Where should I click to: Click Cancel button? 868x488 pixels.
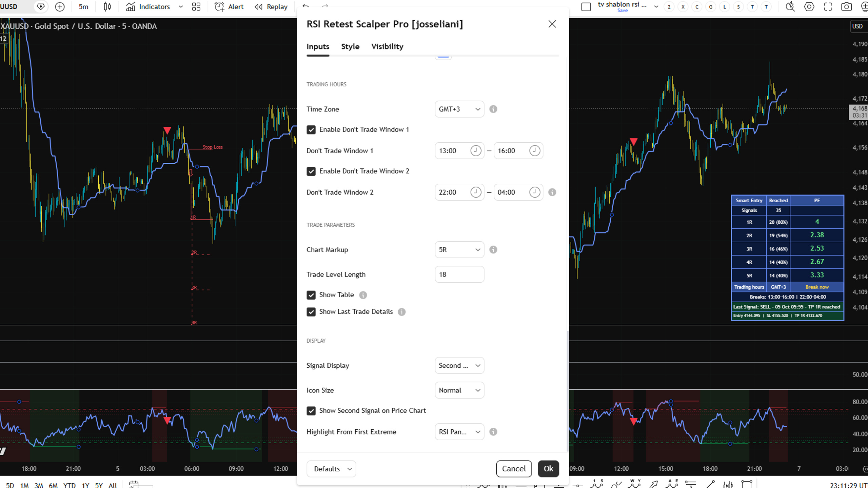click(x=514, y=469)
